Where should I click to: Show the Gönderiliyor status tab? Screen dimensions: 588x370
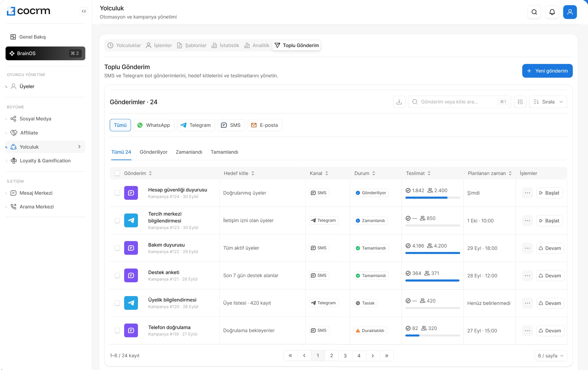click(x=153, y=152)
